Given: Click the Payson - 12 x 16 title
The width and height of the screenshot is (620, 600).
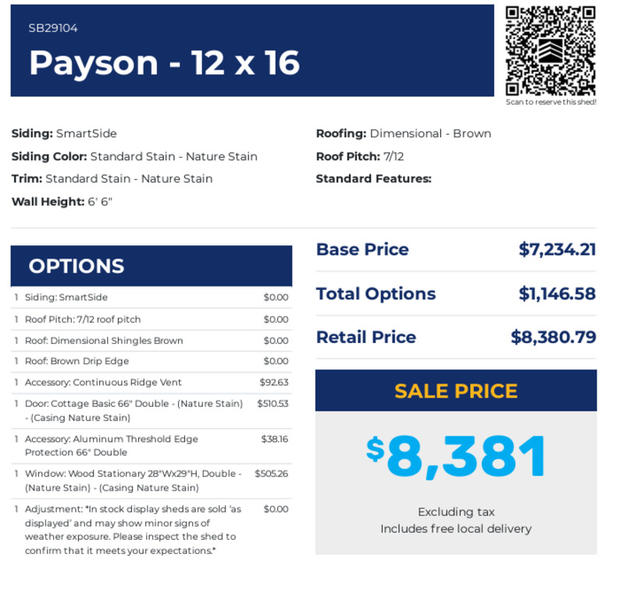Looking at the screenshot, I should (164, 62).
